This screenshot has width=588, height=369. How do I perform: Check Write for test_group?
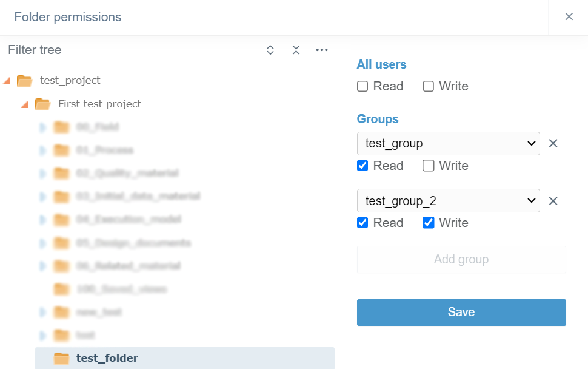point(429,166)
